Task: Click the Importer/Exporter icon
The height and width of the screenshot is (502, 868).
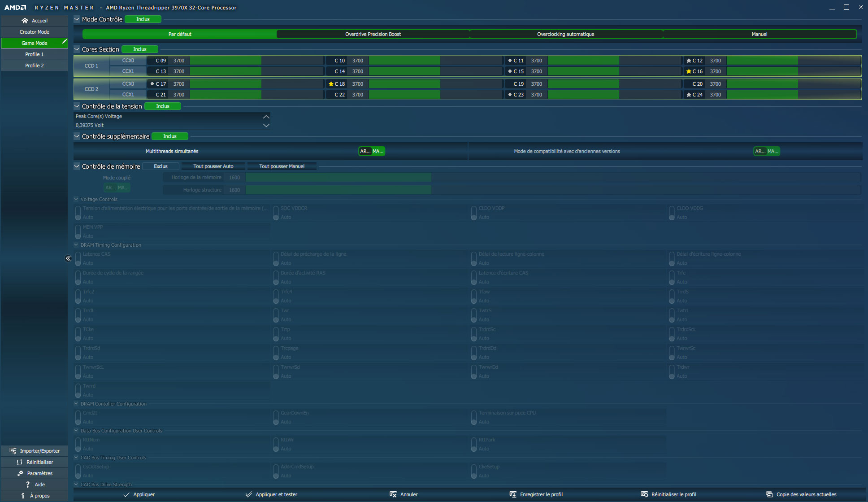Action: [13, 451]
